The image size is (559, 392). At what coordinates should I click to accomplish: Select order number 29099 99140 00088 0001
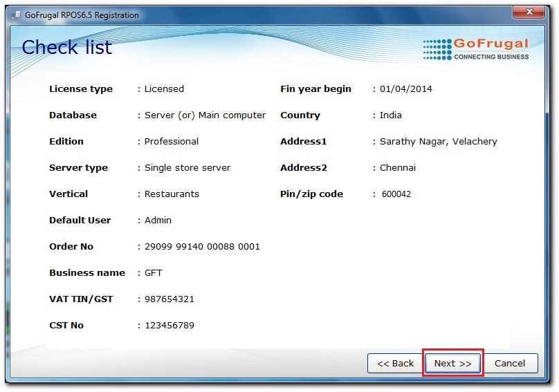coord(202,247)
